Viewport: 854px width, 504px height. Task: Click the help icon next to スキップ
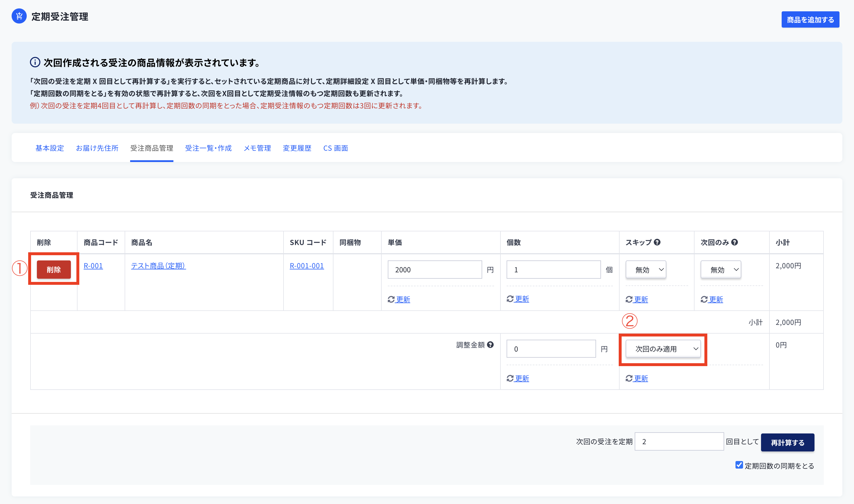657,242
